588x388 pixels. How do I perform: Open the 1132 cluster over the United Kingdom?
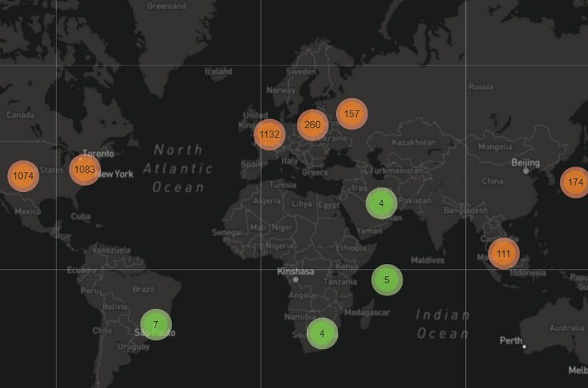(x=269, y=134)
